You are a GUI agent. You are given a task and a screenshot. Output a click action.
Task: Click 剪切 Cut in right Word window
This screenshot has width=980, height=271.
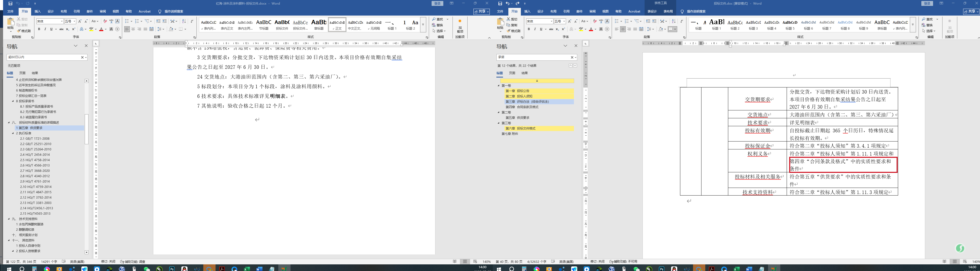click(x=512, y=19)
